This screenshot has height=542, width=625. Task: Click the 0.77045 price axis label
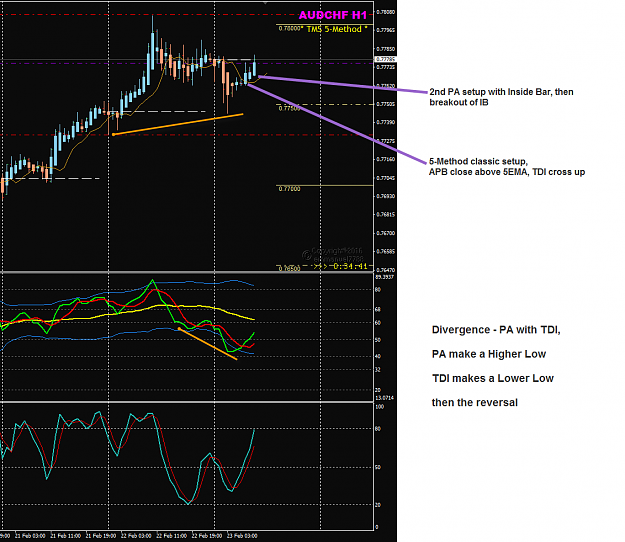(x=385, y=178)
